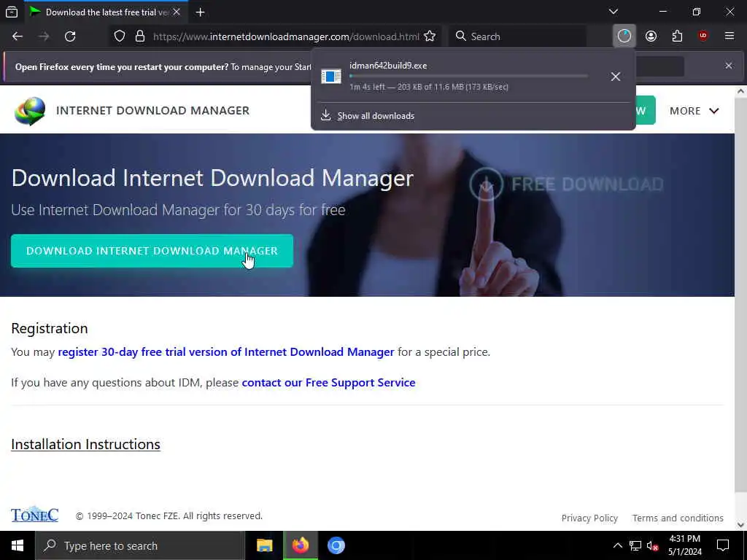Click the idman642build9.exe file icon
747x560 pixels.
tap(331, 76)
